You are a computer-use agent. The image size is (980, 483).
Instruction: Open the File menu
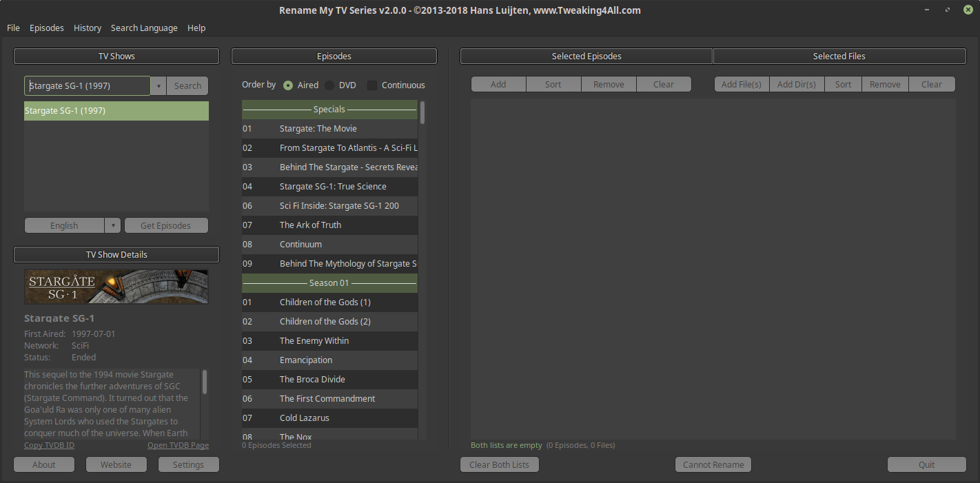click(13, 28)
